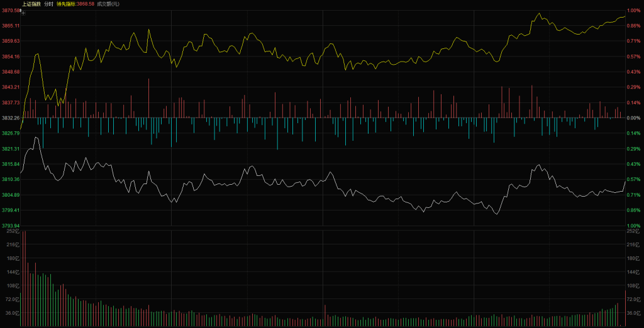Click the 144亿 label on left volume axis
Image resolution: width=644 pixels, height=328 pixels.
pyautogui.click(x=14, y=272)
